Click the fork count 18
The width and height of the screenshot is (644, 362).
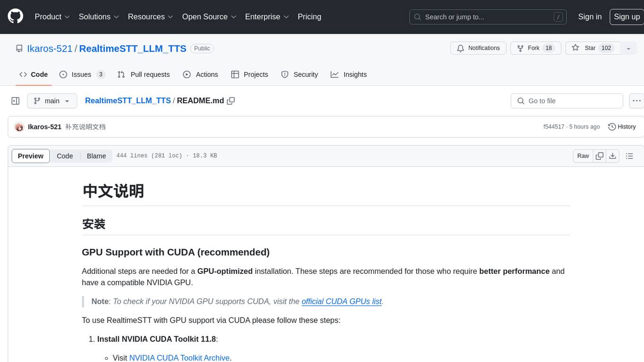[x=549, y=48]
